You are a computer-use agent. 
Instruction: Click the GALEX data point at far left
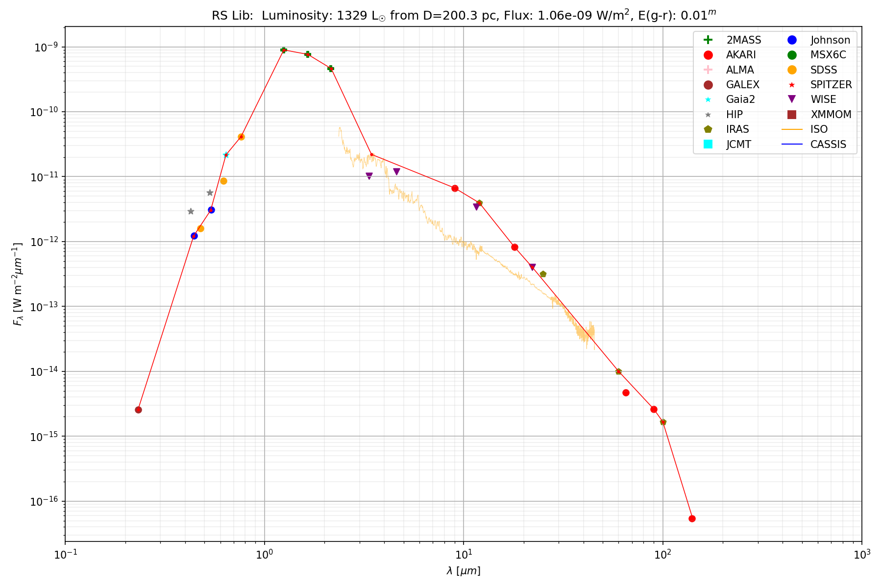(x=138, y=410)
